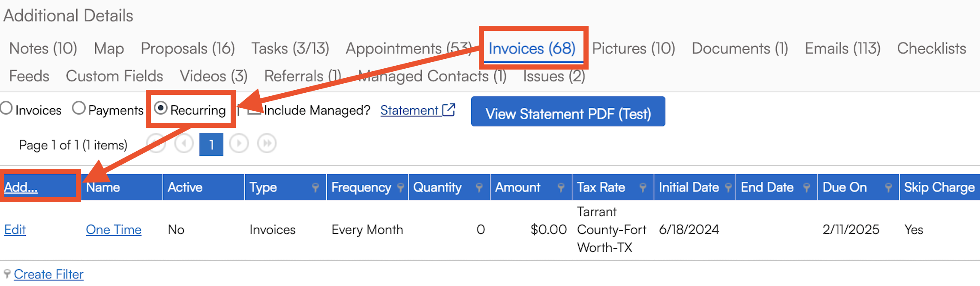Click the End Date column filter icon

806,187
